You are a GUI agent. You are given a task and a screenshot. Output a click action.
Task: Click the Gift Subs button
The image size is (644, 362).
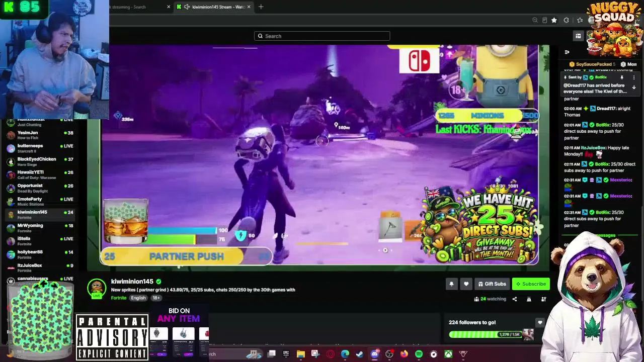492,284
